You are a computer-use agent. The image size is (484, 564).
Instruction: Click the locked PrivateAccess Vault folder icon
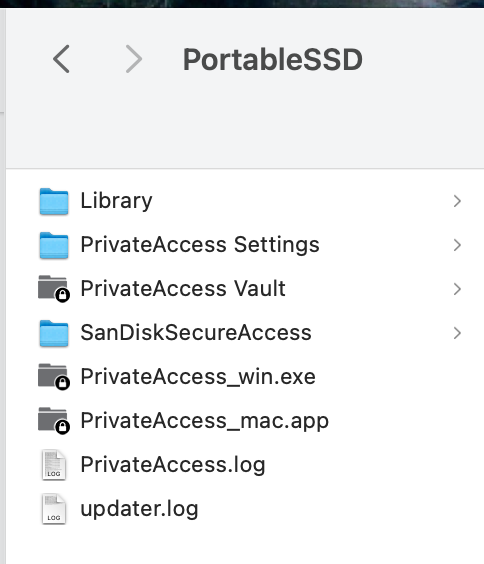pos(54,289)
